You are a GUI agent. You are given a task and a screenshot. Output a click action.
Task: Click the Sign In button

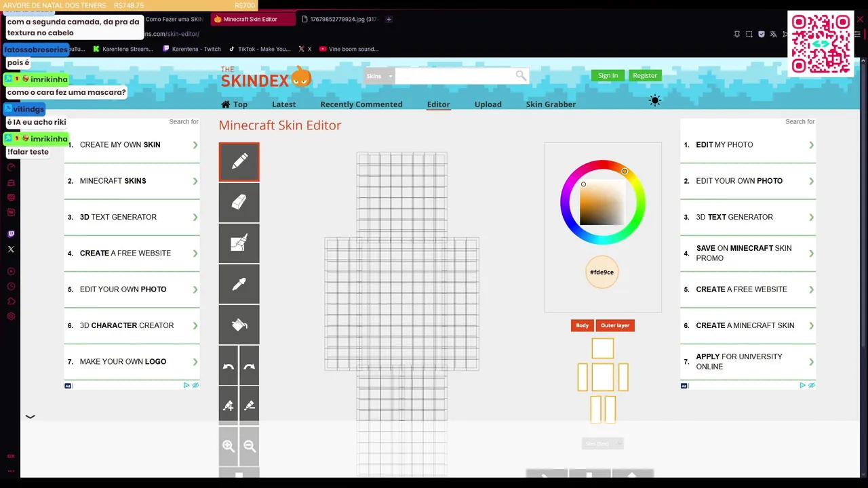click(608, 75)
